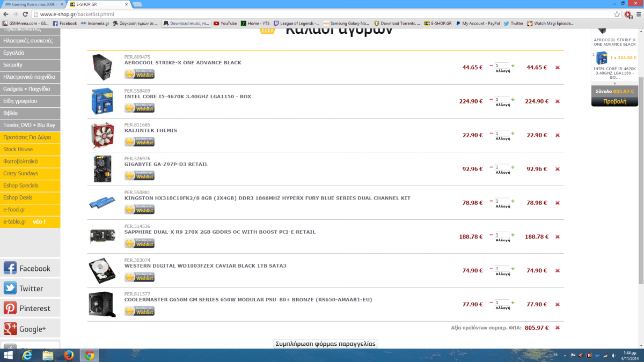
Task: Increase quantity of Western Digital WD1003FZEX
Action: 513,268
